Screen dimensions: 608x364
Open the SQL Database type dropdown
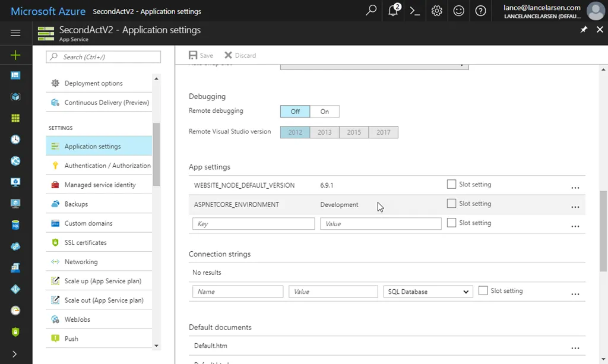pyautogui.click(x=428, y=292)
